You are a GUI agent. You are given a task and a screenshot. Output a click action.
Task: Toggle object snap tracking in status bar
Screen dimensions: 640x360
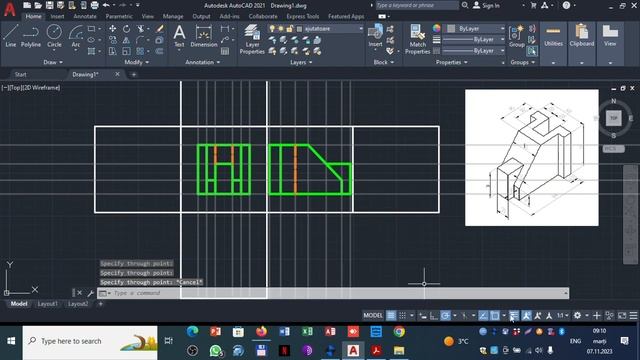pos(483,316)
